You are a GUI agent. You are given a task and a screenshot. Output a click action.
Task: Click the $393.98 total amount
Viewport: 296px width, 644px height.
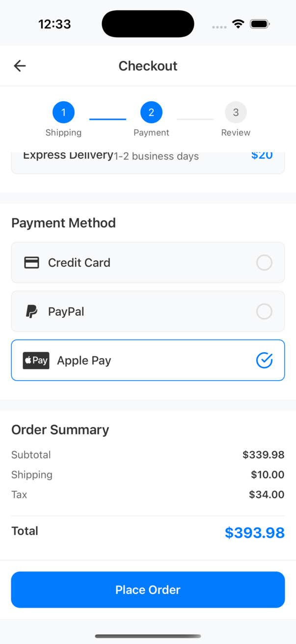tap(254, 532)
